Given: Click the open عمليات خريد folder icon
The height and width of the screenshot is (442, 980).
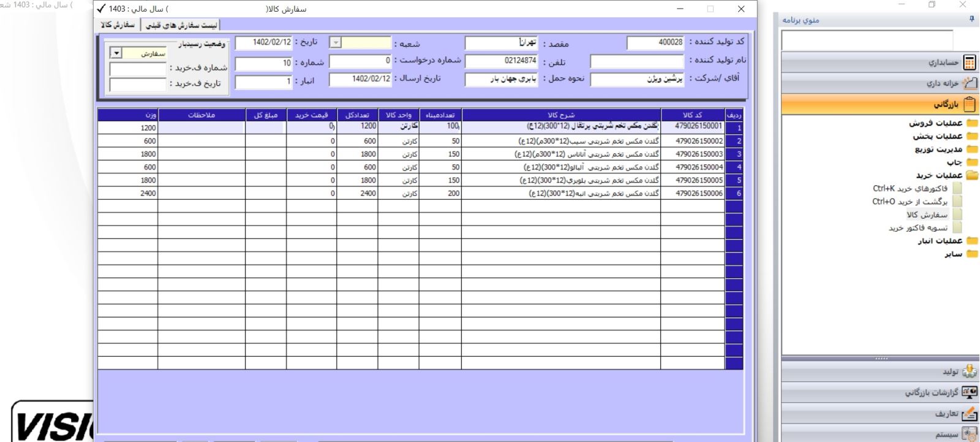Looking at the screenshot, I should point(972,175).
